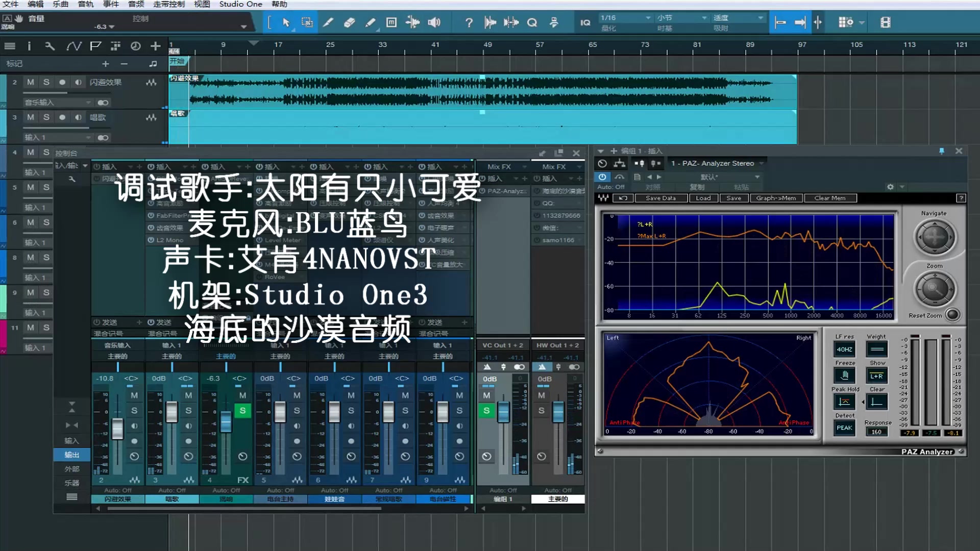Open the 适度 snap dropdown
Screen dimensions: 980x551
(738, 18)
